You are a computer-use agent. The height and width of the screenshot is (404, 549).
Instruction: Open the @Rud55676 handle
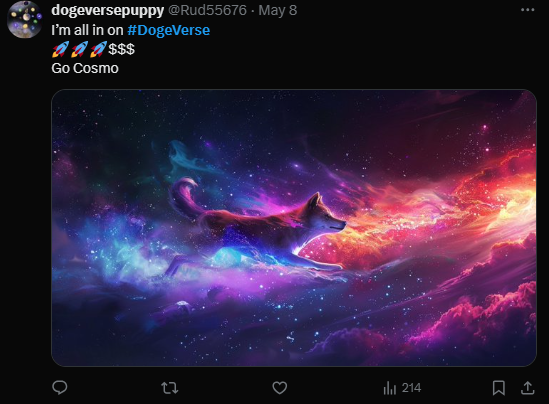tap(207, 10)
